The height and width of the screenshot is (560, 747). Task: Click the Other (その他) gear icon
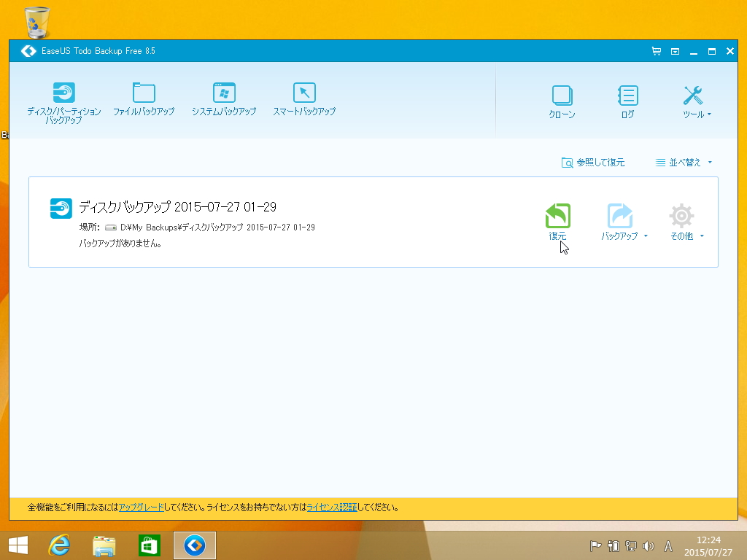682,216
